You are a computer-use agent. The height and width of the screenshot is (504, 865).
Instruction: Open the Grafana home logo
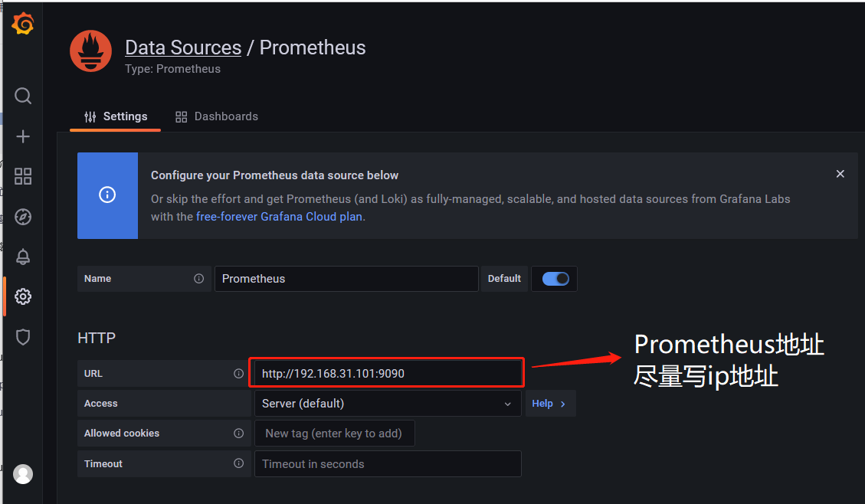(22, 23)
